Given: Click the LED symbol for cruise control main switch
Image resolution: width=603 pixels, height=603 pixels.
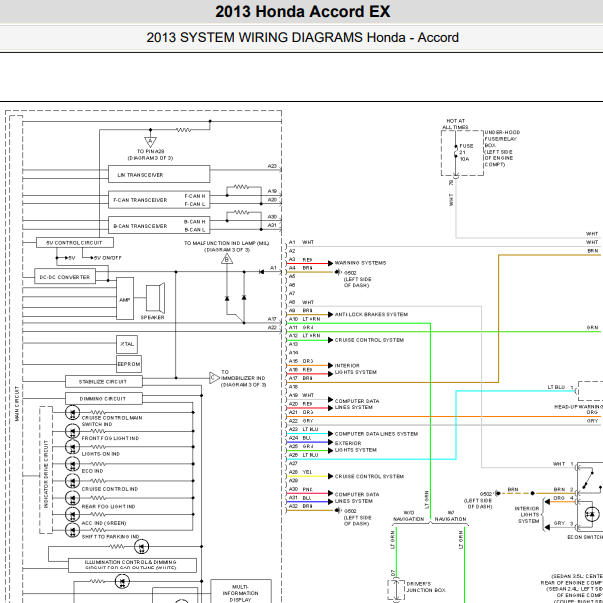Looking at the screenshot, I should [x=72, y=412].
